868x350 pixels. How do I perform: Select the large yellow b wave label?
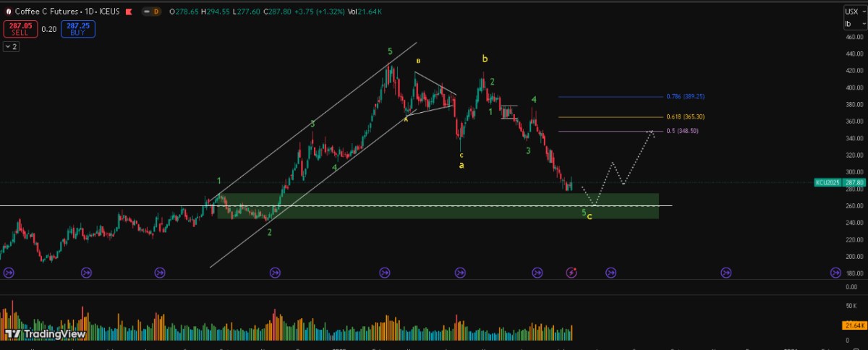coord(485,58)
